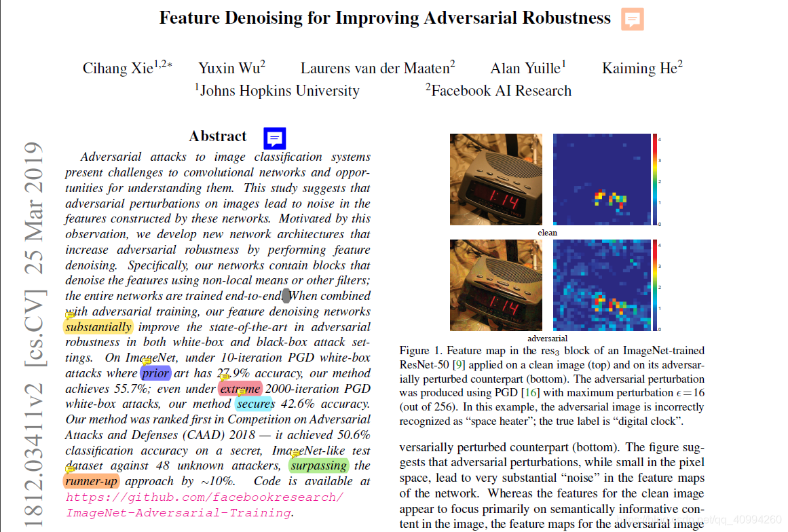Open the small yellow note on '27.9% accuracy'
Image resolution: width=788 pixels, height=532 pixels.
click(224, 377)
